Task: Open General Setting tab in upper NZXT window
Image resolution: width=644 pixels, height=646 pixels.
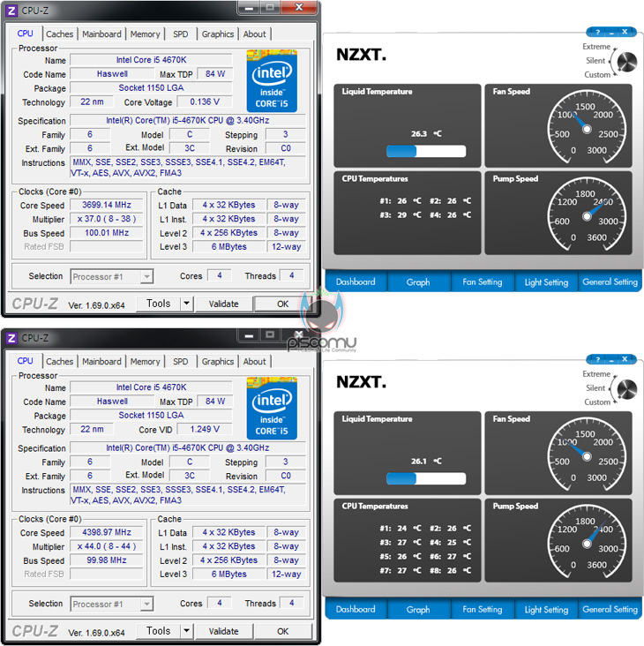Action: pos(610,282)
